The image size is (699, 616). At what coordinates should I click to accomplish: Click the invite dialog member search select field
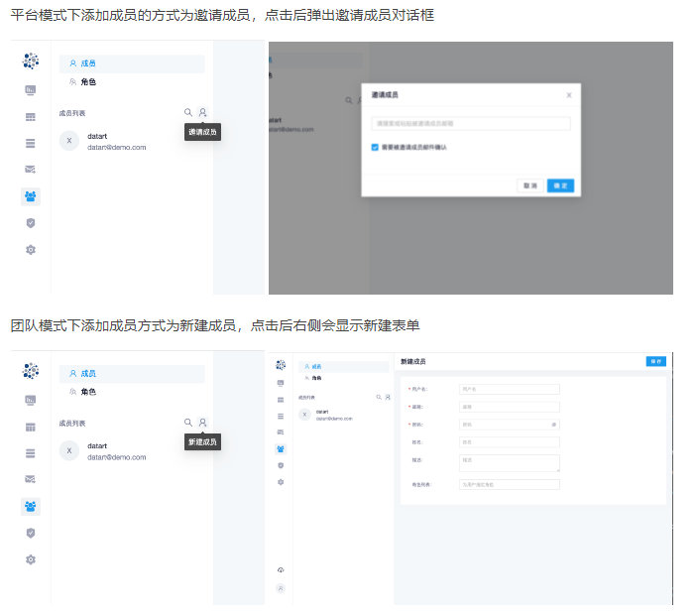coord(470,124)
